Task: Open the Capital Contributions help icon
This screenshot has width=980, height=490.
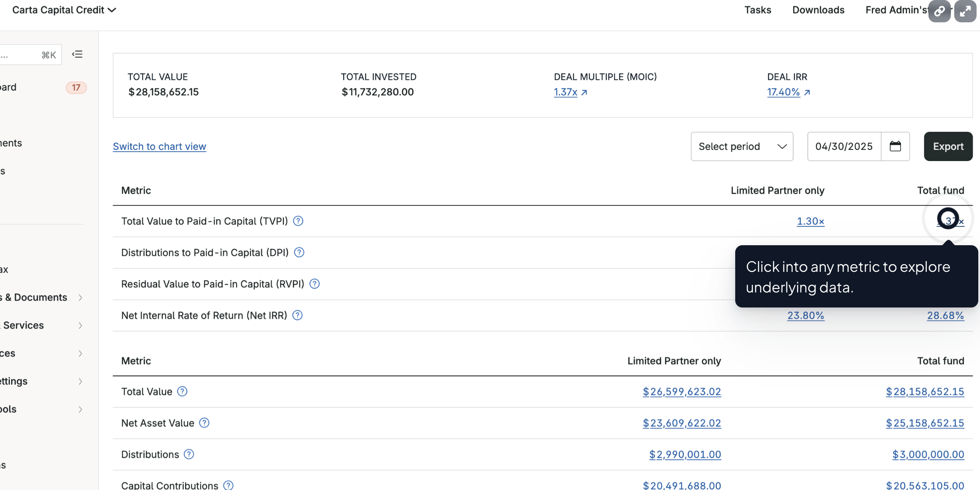Action: [x=228, y=485]
